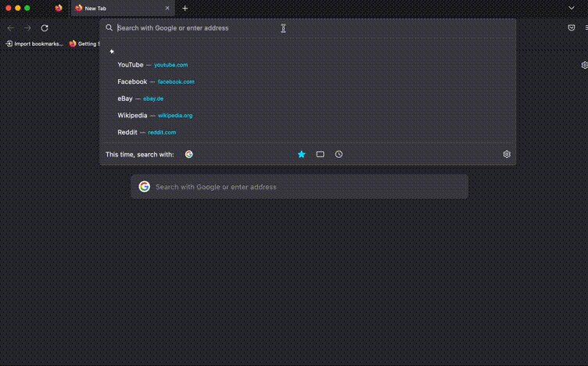This screenshot has height=366, width=588.
Task: Open the Firefox application menu
Action: click(x=586, y=27)
